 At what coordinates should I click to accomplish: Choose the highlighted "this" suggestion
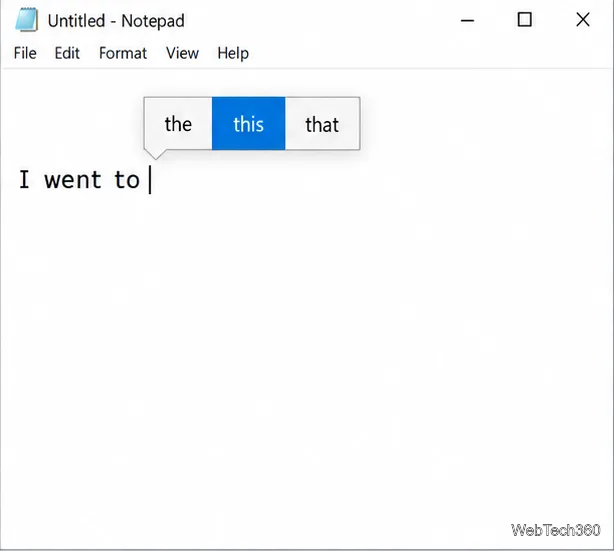pyautogui.click(x=249, y=124)
